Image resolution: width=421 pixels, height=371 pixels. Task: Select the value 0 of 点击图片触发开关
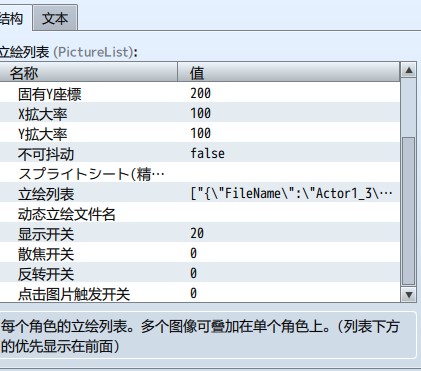pos(194,293)
